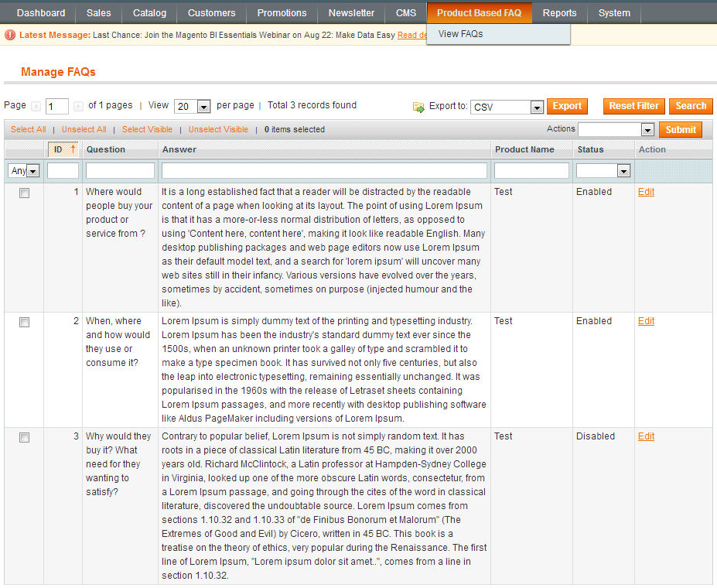Go to the next page arrow
Viewport: 717px width, 588px height.
pos(78,106)
